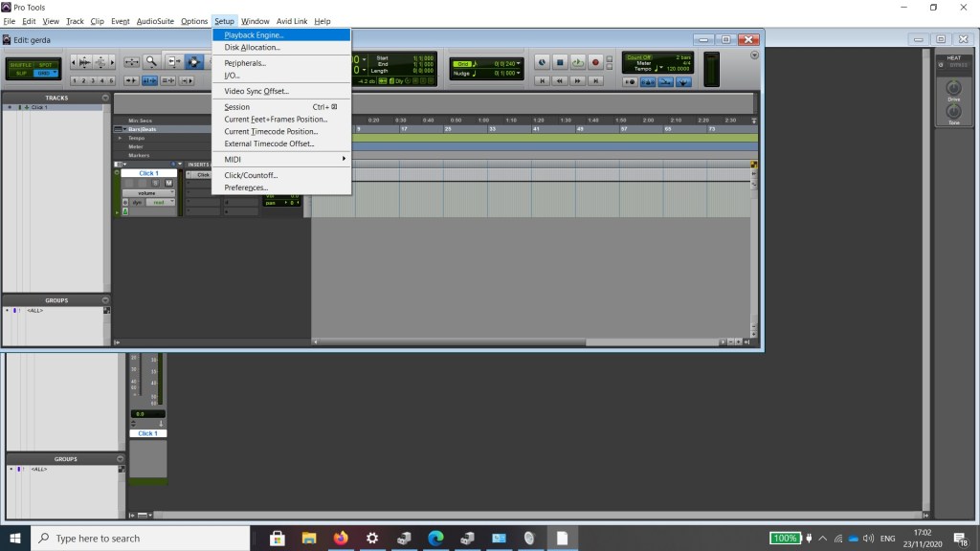
Task: Mute the Click 1 track
Action: [x=168, y=183]
